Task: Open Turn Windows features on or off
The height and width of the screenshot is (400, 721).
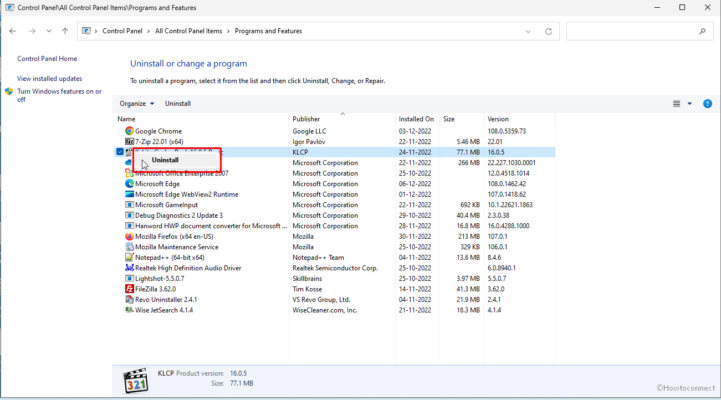Action: tap(59, 95)
